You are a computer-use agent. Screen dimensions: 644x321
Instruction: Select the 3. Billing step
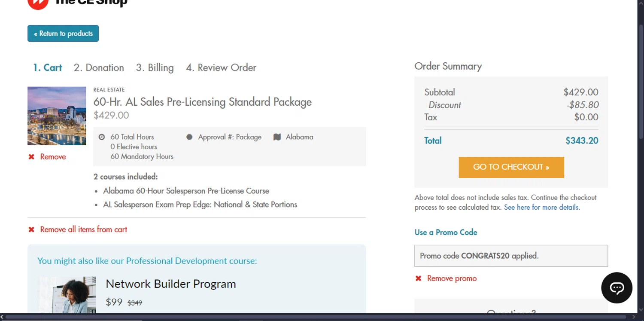coord(155,67)
